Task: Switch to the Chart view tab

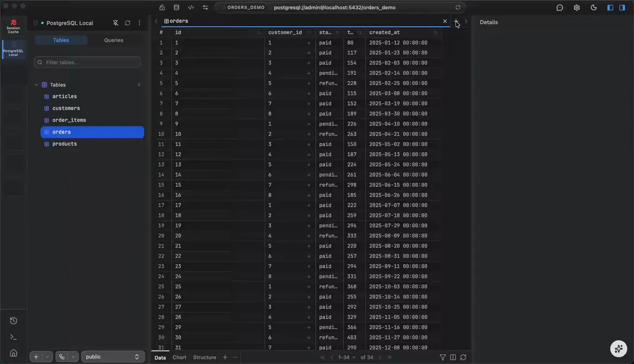Action: [179, 357]
